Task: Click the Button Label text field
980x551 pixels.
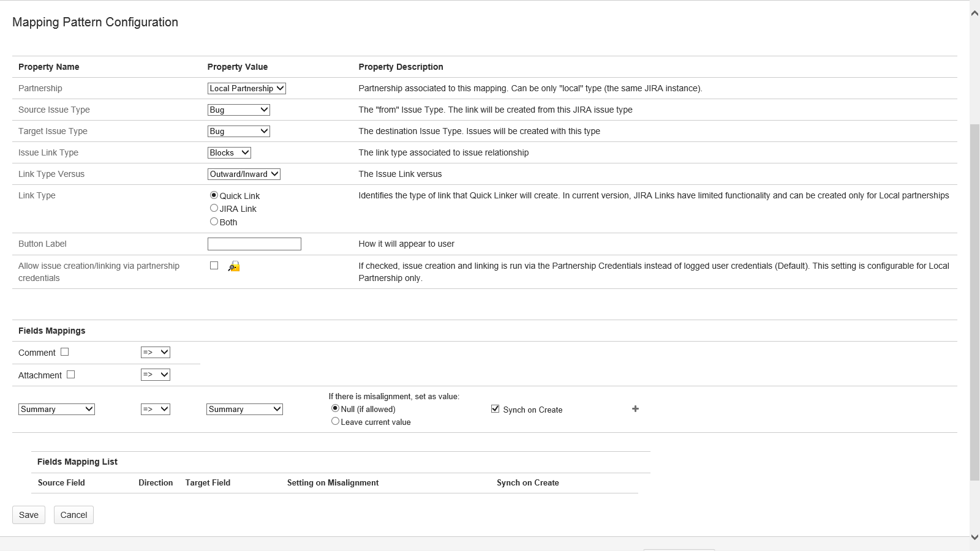Action: tap(254, 244)
